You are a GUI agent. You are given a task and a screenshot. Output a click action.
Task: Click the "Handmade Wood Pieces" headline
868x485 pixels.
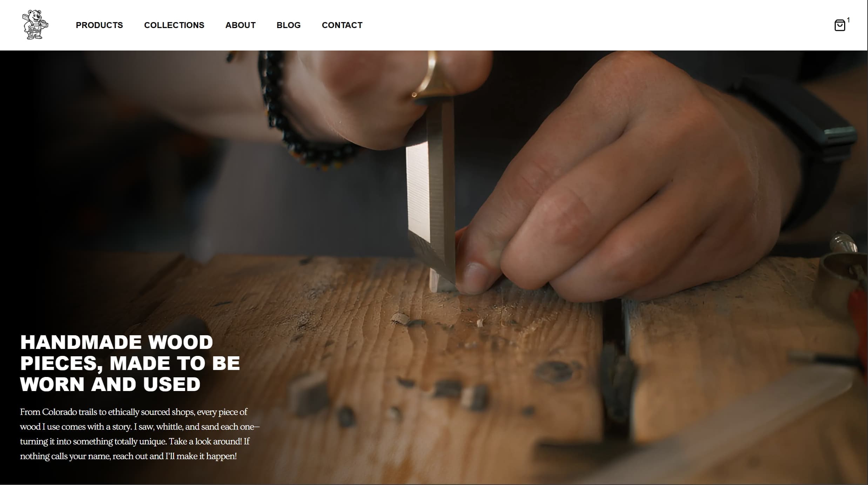(x=130, y=363)
